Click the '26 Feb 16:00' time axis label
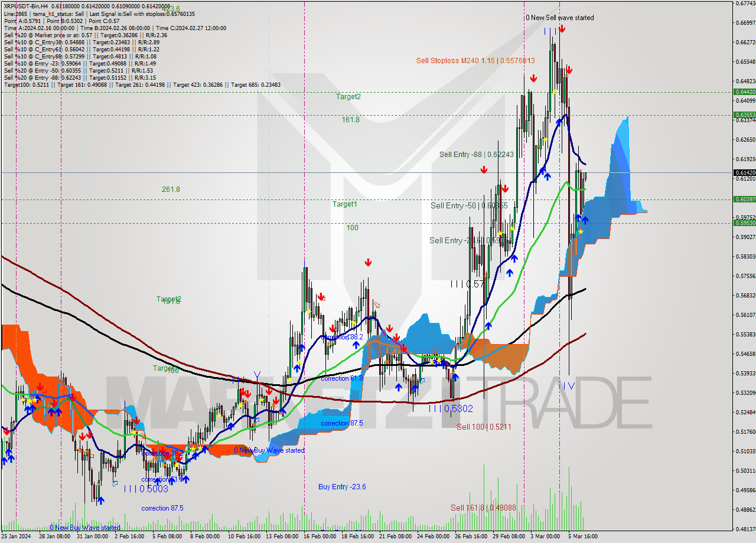The width and height of the screenshot is (756, 543). pyautogui.click(x=471, y=537)
